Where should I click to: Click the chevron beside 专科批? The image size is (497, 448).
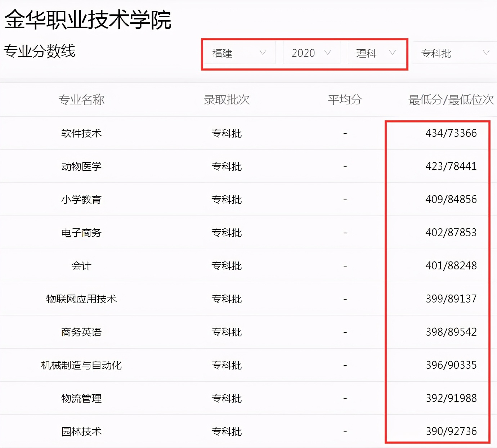click(x=487, y=53)
